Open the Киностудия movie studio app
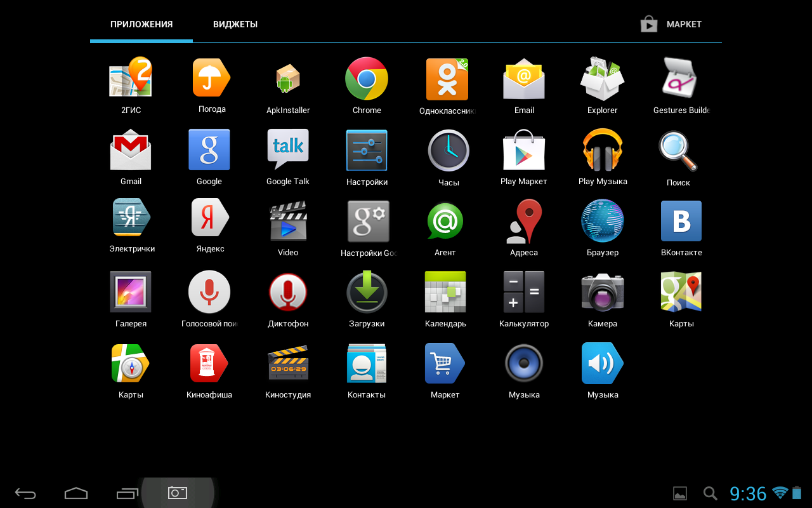Screen dimensions: 812x508 point(288,363)
